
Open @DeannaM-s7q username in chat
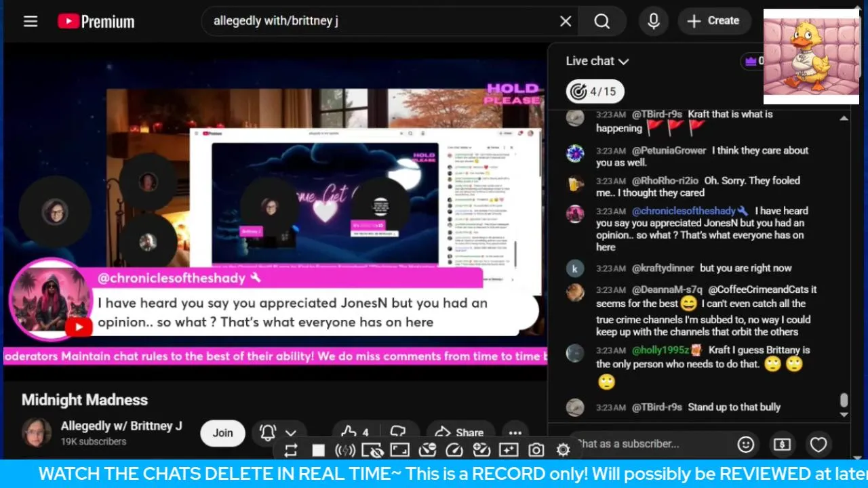coord(667,289)
